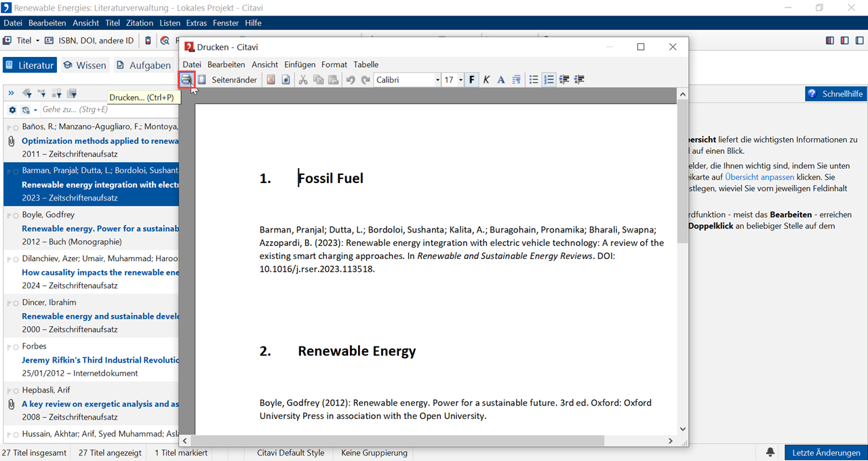Expand the Titel add dropdown arrow

tap(37, 41)
